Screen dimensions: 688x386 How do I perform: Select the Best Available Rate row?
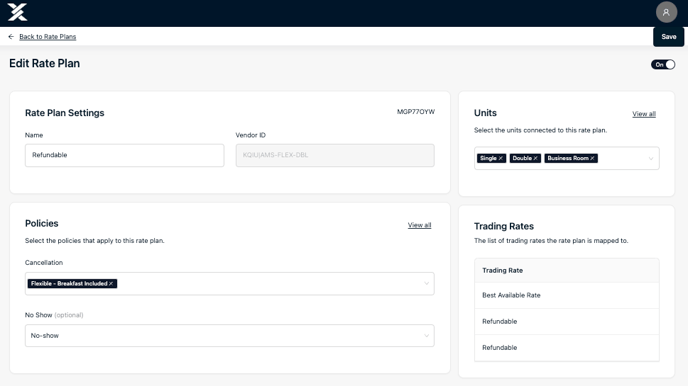click(x=566, y=296)
